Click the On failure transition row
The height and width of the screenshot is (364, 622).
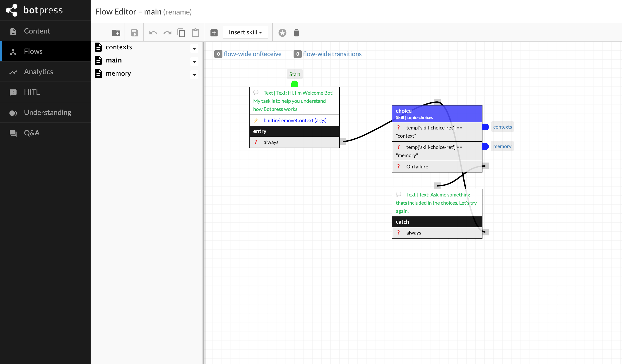pos(437,167)
